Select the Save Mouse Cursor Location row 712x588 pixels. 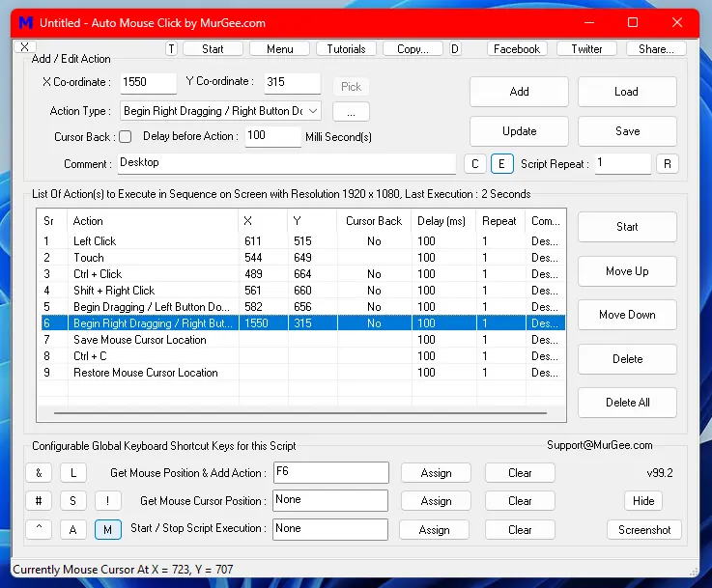(x=303, y=339)
